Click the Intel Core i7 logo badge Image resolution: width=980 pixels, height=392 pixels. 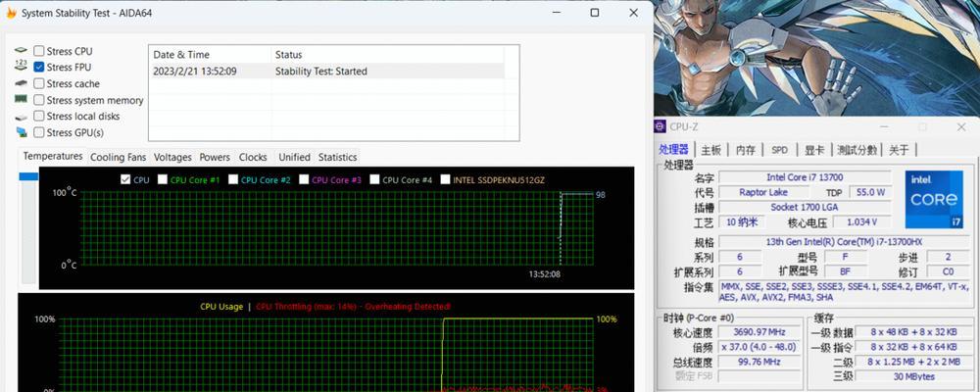point(934,200)
